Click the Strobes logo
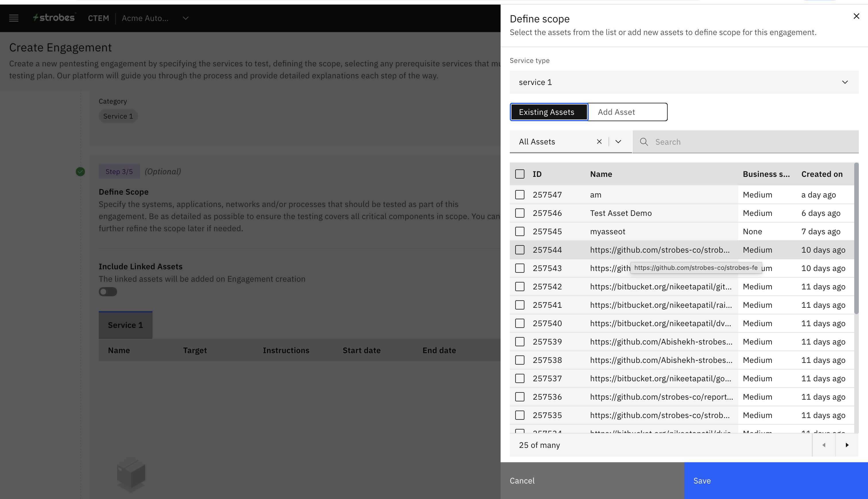The height and width of the screenshot is (499, 868). (x=54, y=18)
